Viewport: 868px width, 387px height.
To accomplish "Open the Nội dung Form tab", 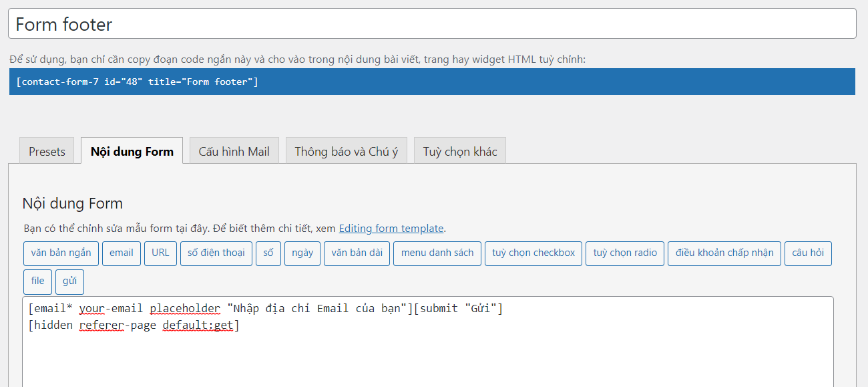I will tap(132, 151).
